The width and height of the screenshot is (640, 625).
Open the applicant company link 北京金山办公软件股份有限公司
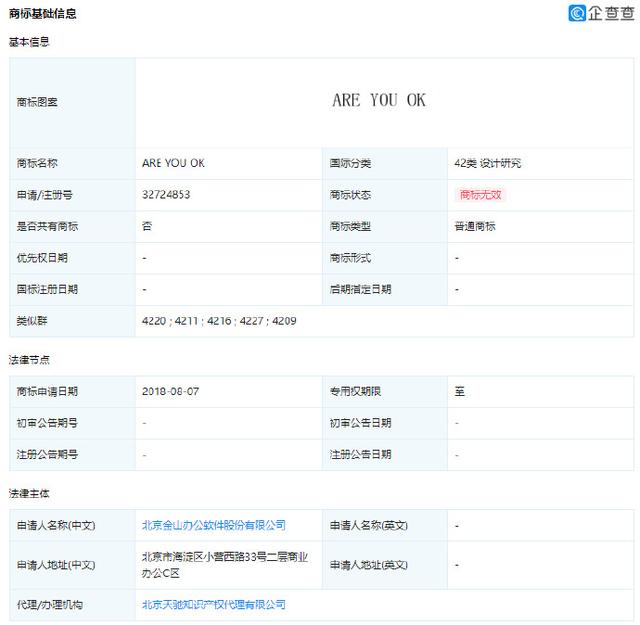tap(214, 525)
